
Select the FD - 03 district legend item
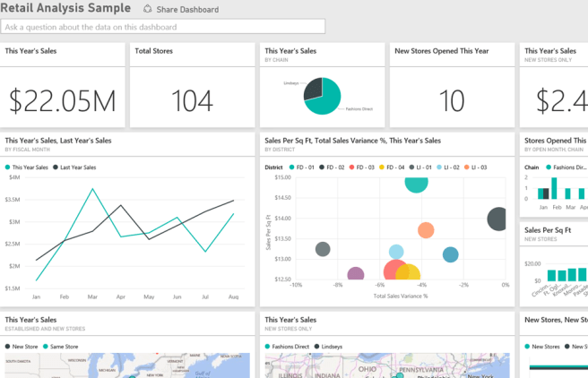pyautogui.click(x=363, y=168)
